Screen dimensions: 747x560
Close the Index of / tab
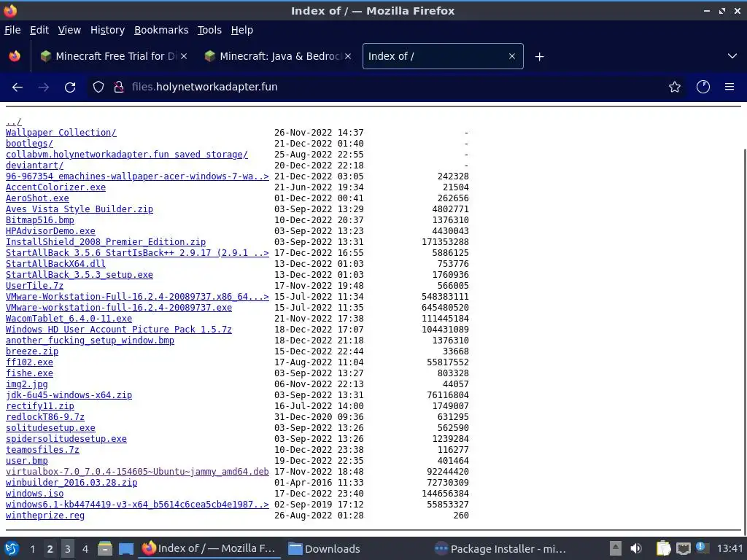click(x=512, y=56)
